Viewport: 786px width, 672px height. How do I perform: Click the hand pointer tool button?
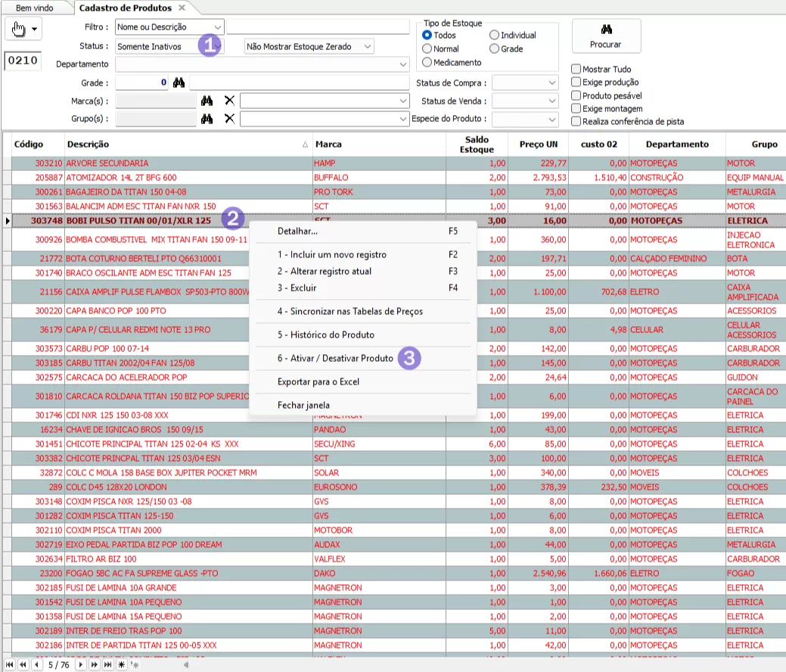pos(17,29)
